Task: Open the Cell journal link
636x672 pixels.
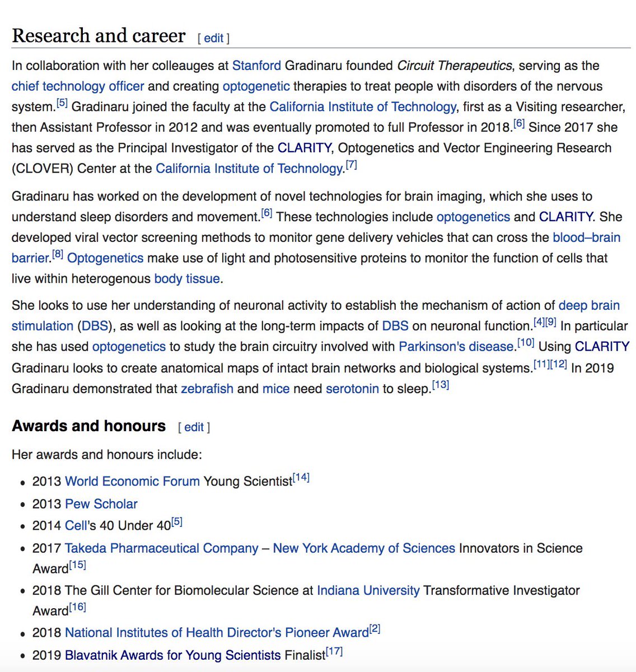Action: 76,526
